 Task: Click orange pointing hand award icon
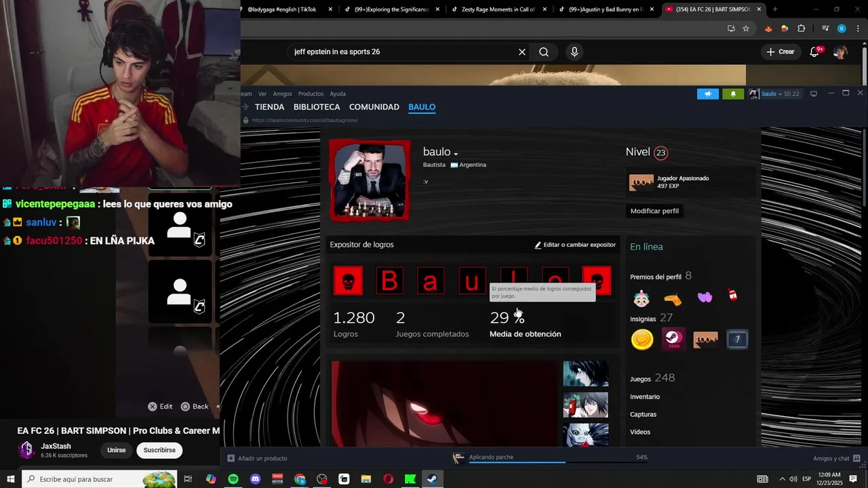point(673,298)
